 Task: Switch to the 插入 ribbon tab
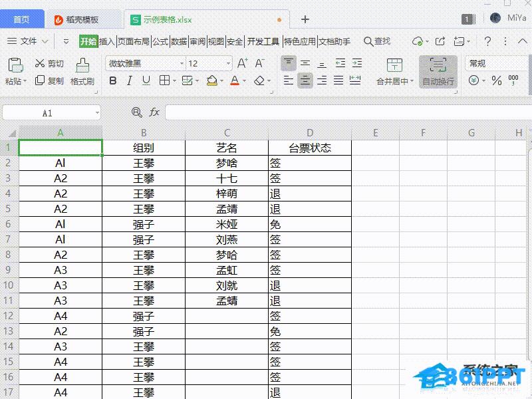tap(107, 41)
